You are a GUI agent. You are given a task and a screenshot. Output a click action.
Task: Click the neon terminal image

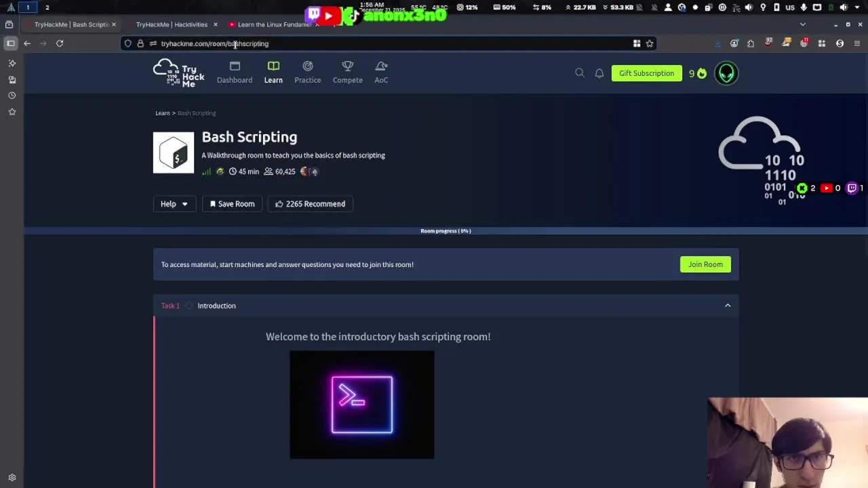[x=362, y=405]
